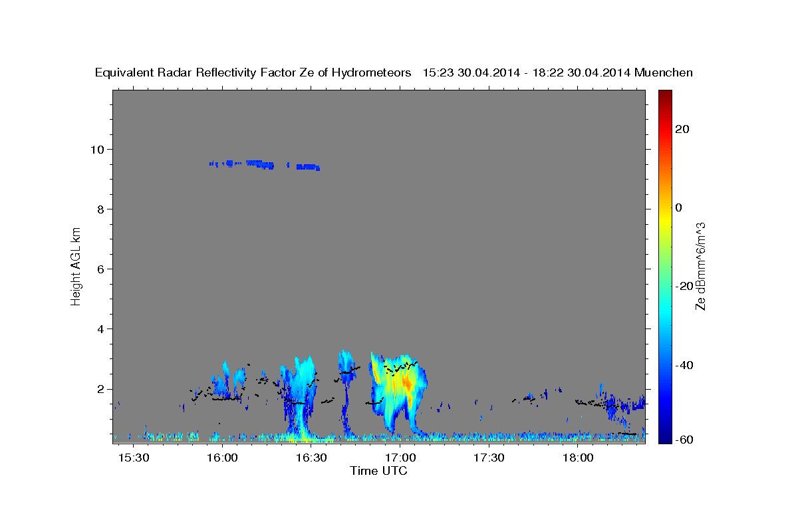Click the dark blue bottom of the colorbar

[x=664, y=437]
